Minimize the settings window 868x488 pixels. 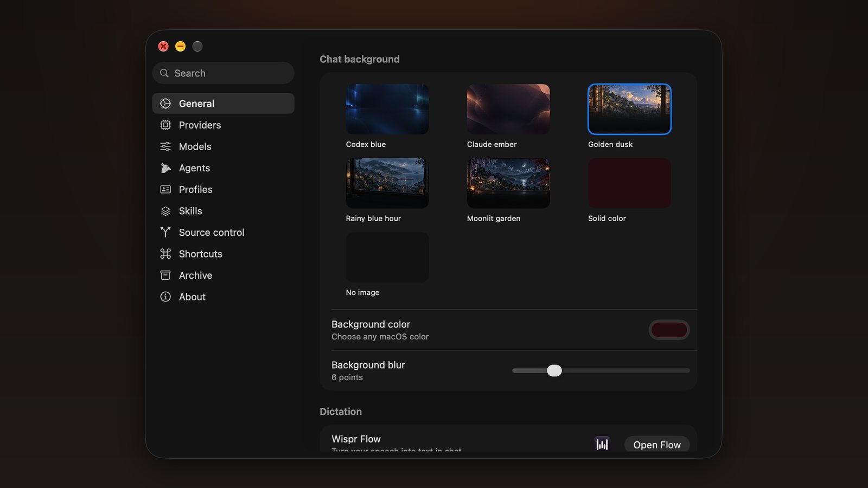point(180,47)
